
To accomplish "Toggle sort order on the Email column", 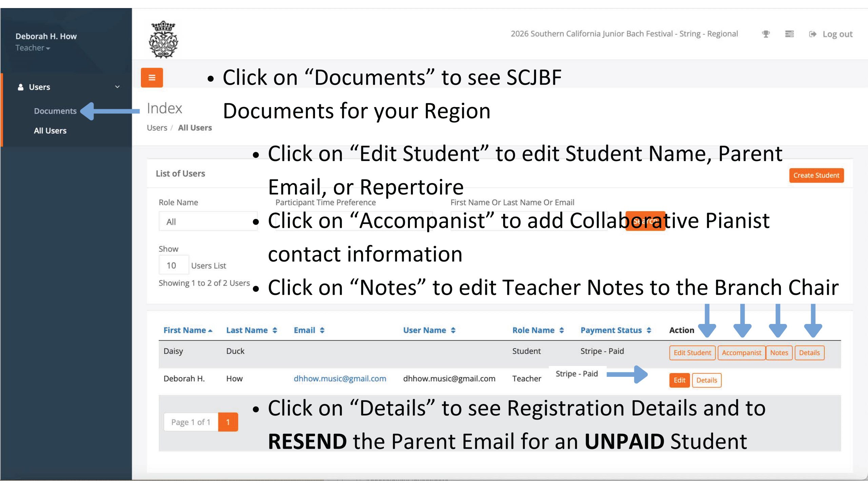I will coord(322,330).
